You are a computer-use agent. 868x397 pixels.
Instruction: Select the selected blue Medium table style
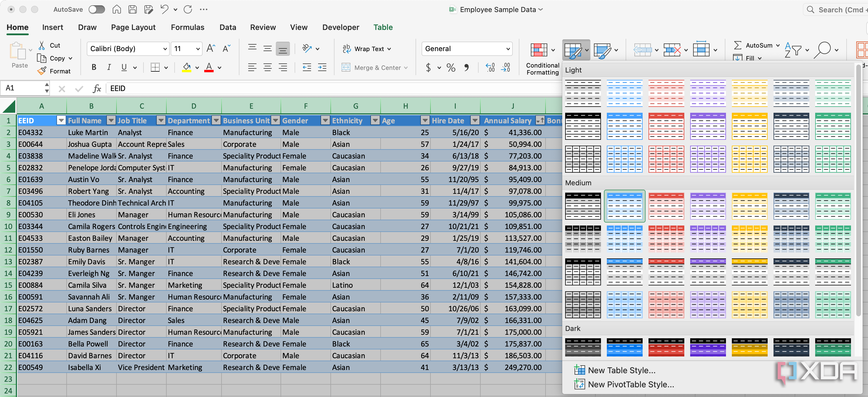[x=624, y=206]
